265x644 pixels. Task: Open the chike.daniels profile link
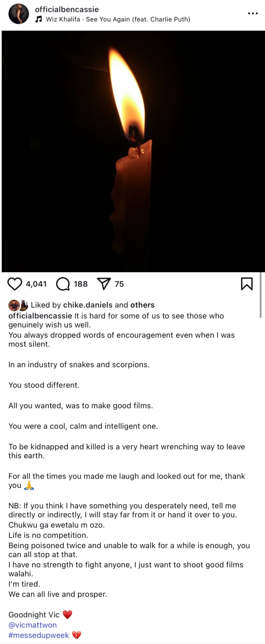click(x=88, y=305)
